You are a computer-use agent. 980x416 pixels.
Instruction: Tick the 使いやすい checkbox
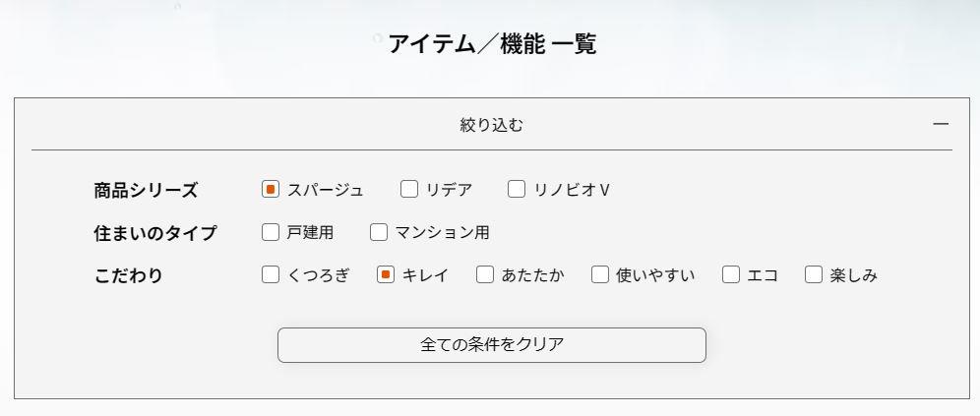pyautogui.click(x=600, y=275)
